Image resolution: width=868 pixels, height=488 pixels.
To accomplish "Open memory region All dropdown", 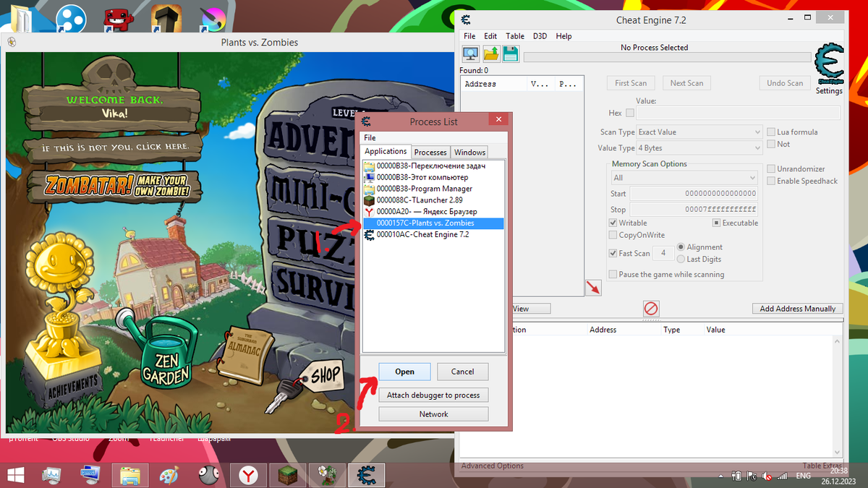I will (684, 177).
